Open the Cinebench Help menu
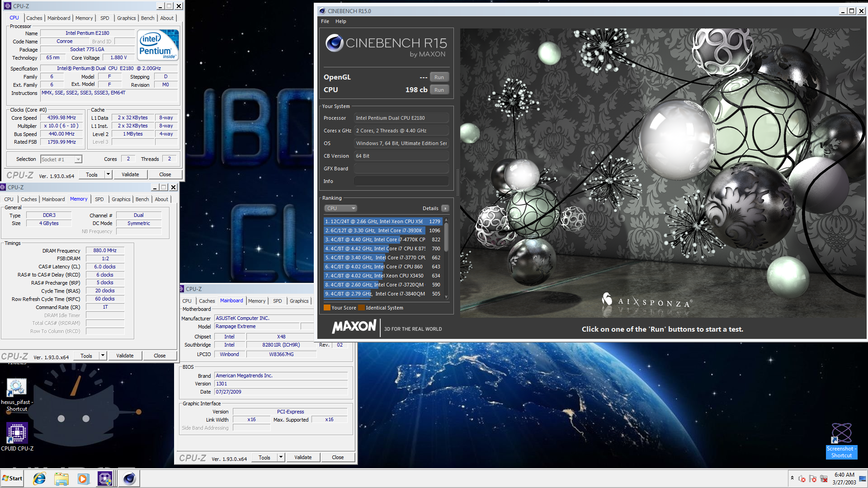The height and width of the screenshot is (488, 868). (340, 21)
